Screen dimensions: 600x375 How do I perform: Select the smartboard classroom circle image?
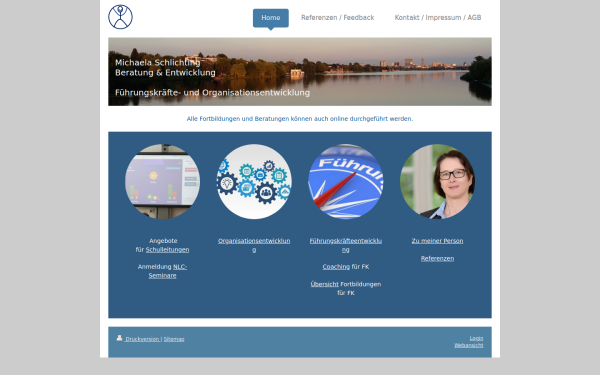point(162,181)
